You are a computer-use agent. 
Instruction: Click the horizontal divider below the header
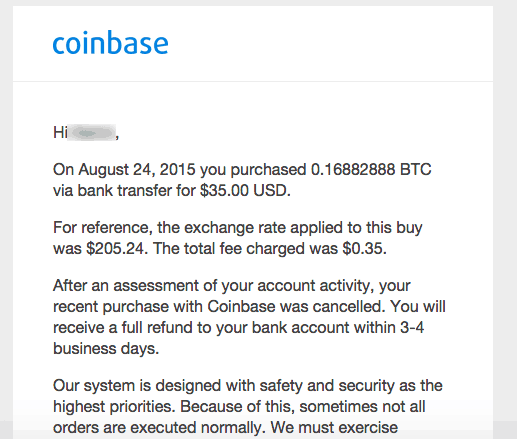[x=253, y=81]
